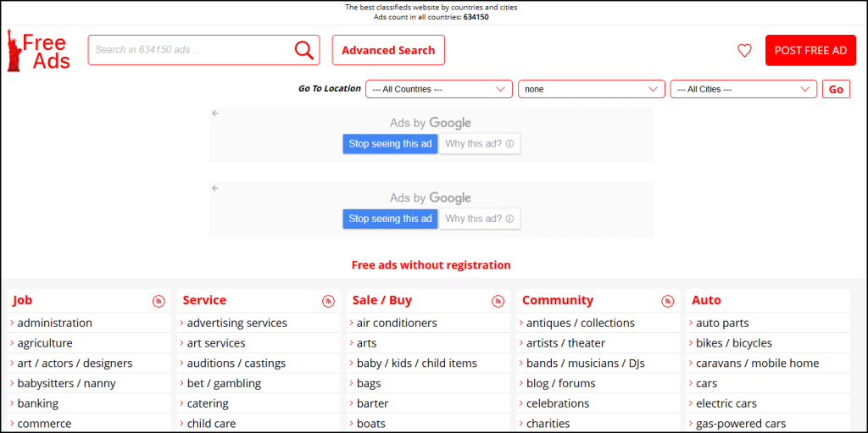The width and height of the screenshot is (868, 433).
Task: Open the Sale / Buy category heading
Action: 382,300
